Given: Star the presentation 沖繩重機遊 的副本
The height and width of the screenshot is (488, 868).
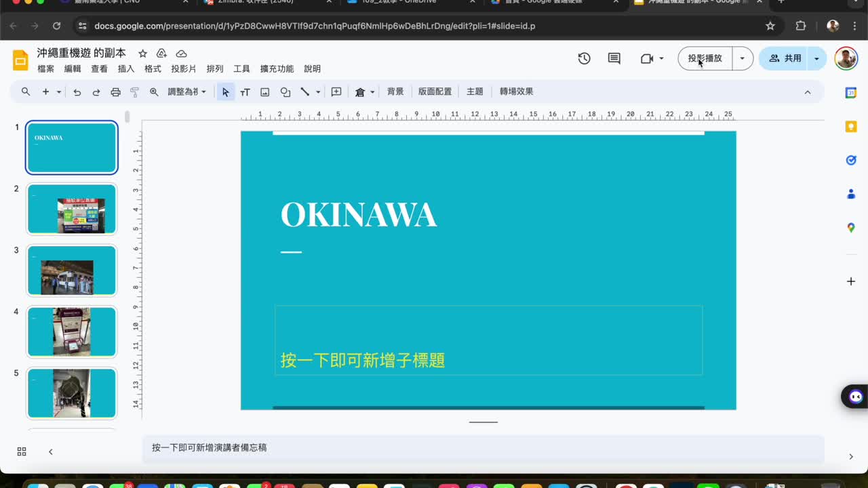Looking at the screenshot, I should pyautogui.click(x=142, y=54).
